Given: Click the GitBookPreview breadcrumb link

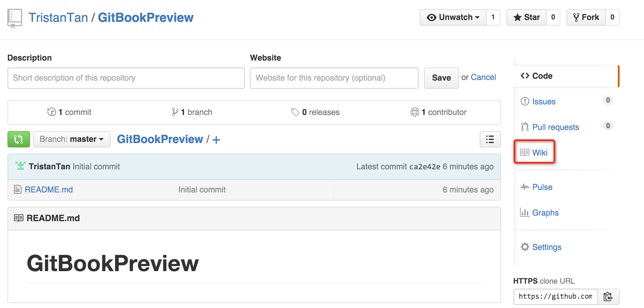Looking at the screenshot, I should (x=160, y=139).
